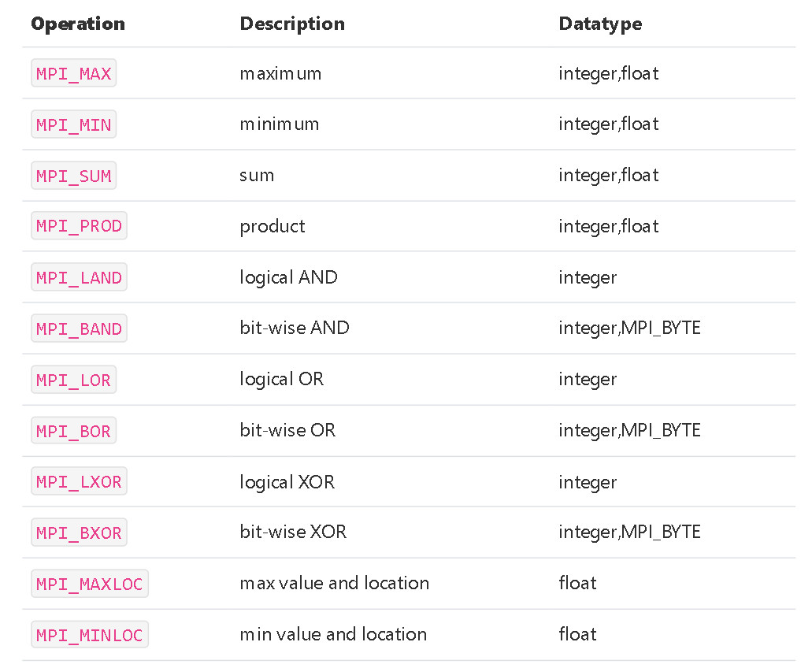Click the MPI_MINLOC code label
The image size is (812, 668).
(90, 634)
